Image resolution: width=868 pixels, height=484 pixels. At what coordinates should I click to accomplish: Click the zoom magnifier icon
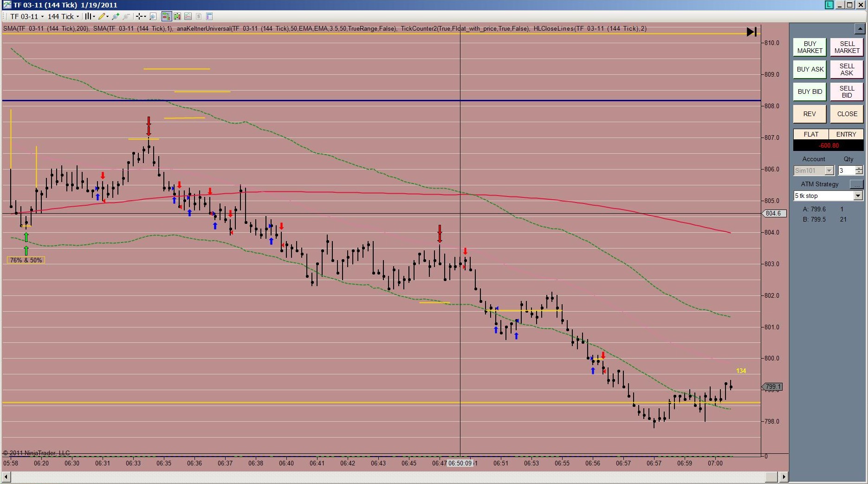(153, 16)
